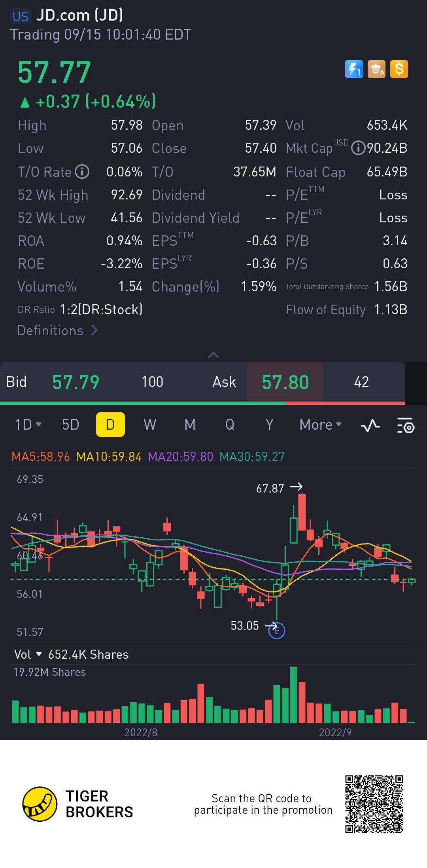Tap the 52 Wk High value 92.69
Screen dimensions: 427x868
pyautogui.click(x=127, y=195)
